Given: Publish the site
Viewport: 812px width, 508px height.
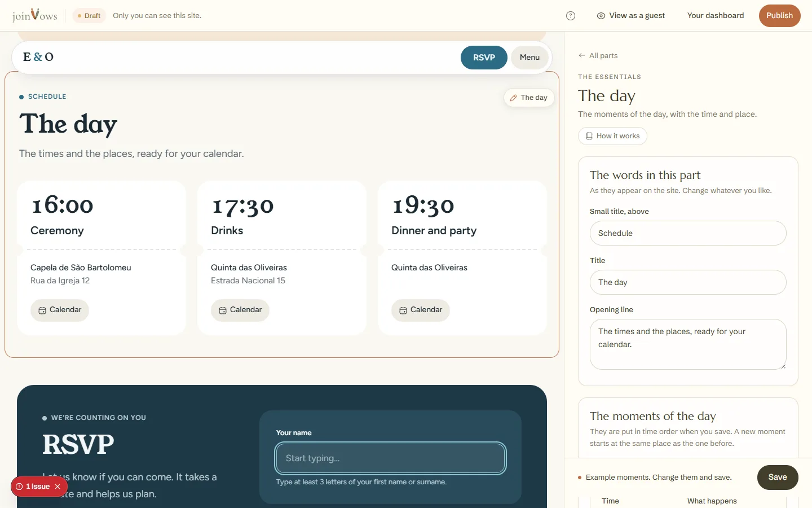Looking at the screenshot, I should 779,16.
